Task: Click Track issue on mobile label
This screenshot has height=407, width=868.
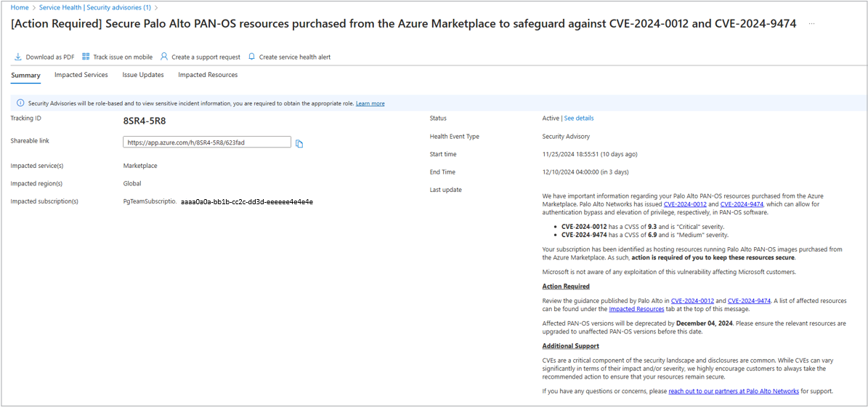Action: pos(122,57)
